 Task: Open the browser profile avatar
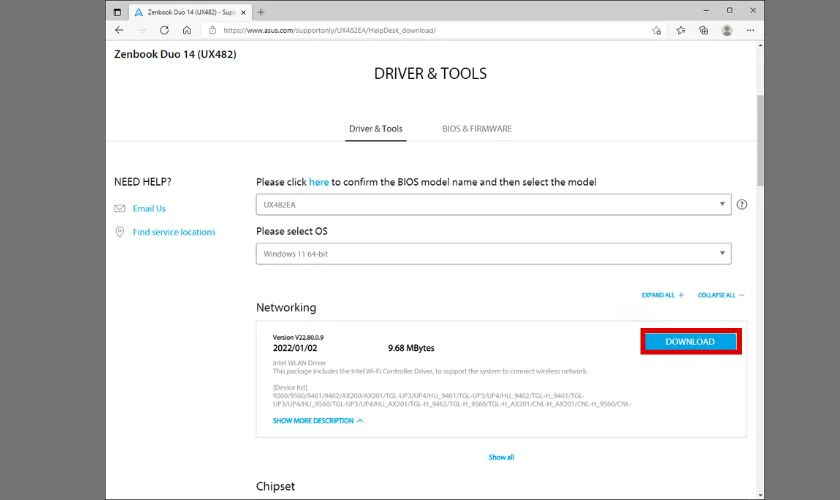tap(727, 31)
